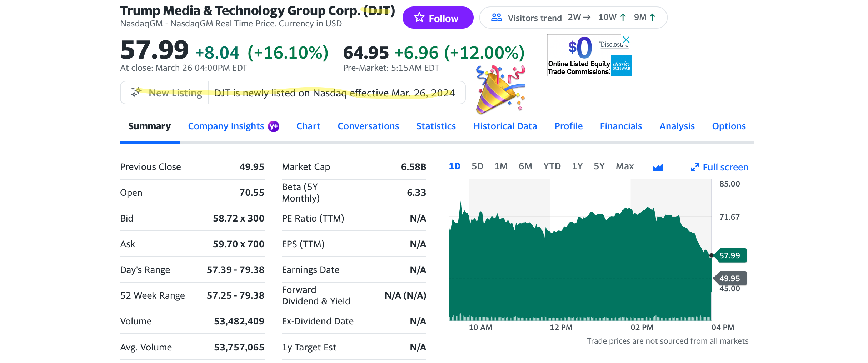Select the 5D chart range
Screen dimensions: 868x363
tap(477, 166)
